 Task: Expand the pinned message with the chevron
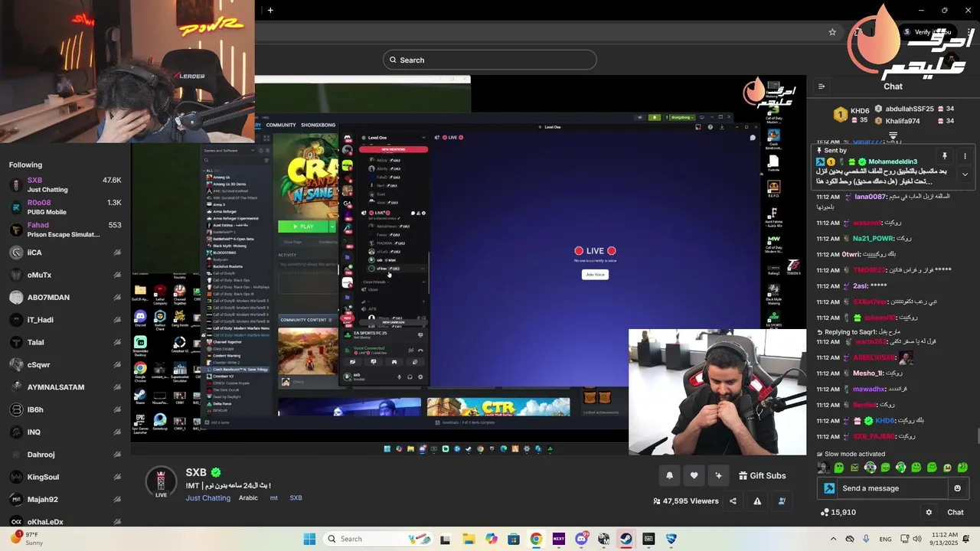[965, 174]
